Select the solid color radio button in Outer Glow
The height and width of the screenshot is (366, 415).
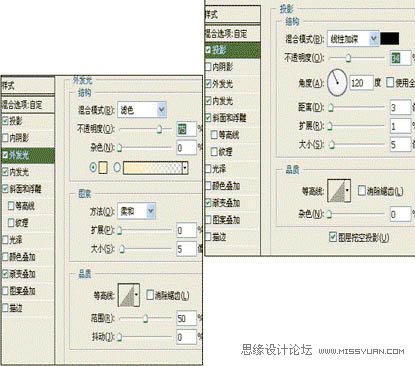tap(94, 167)
